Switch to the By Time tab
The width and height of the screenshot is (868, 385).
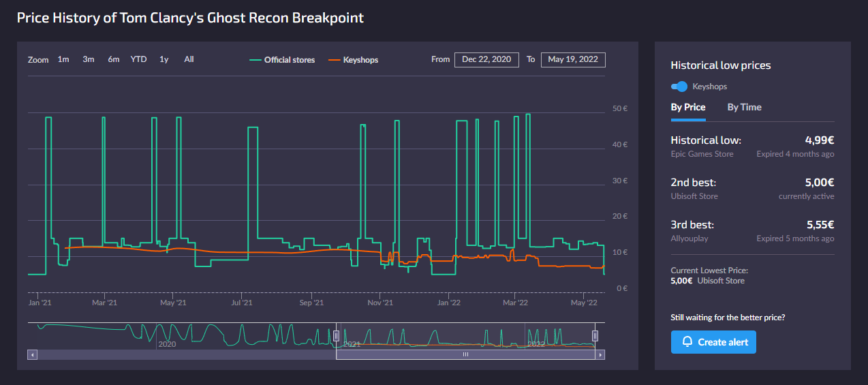coord(745,107)
